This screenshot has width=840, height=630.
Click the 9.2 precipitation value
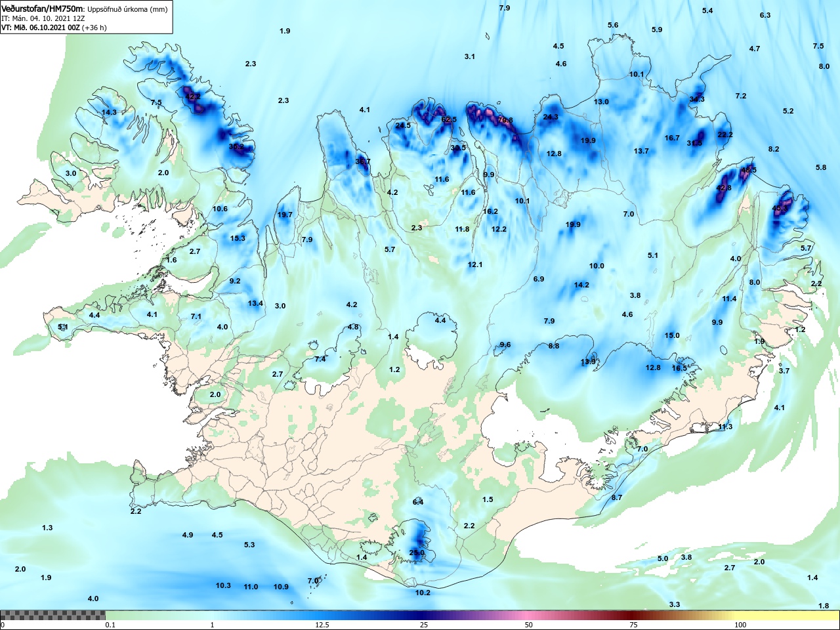[x=235, y=281]
